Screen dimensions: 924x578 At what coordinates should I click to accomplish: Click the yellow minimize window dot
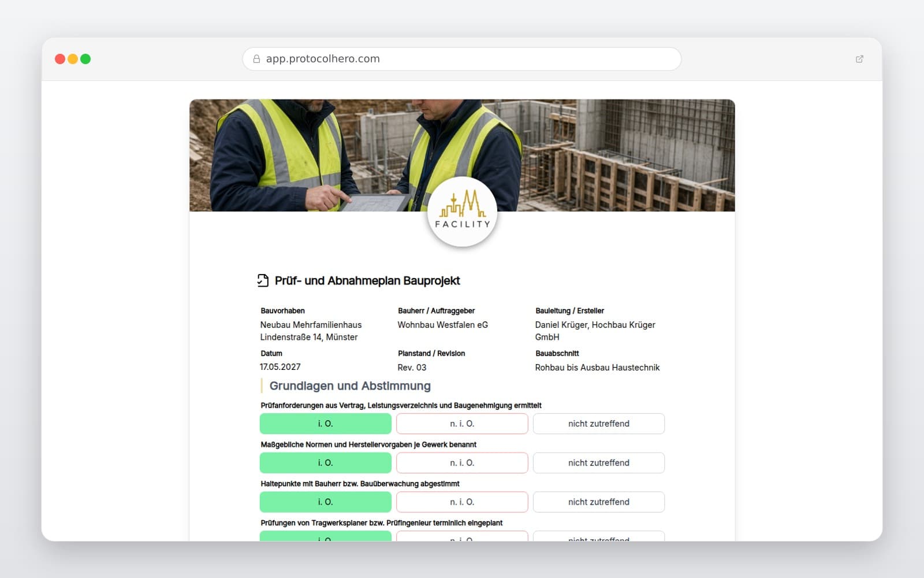[x=73, y=59]
